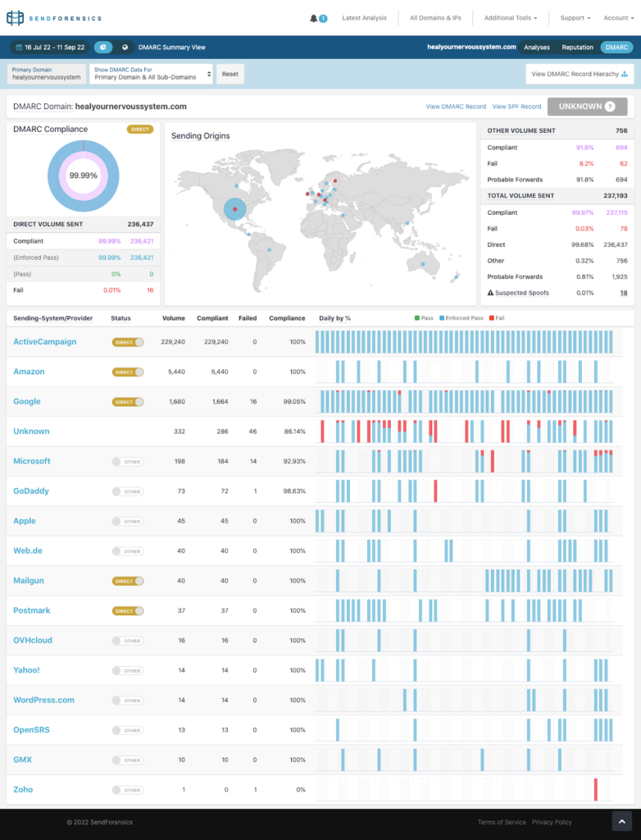Toggle the Apple OTHER switch
Viewport: 641px width, 840px height.
click(127, 521)
